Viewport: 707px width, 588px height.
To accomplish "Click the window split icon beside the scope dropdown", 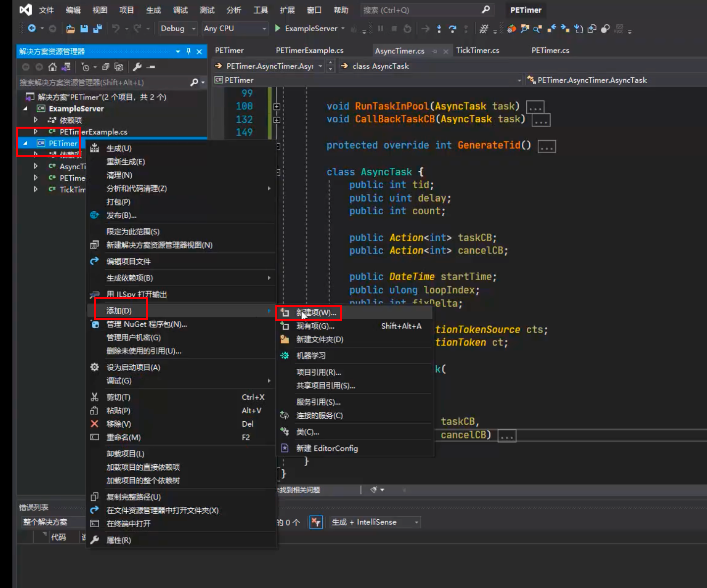I will pos(331,66).
